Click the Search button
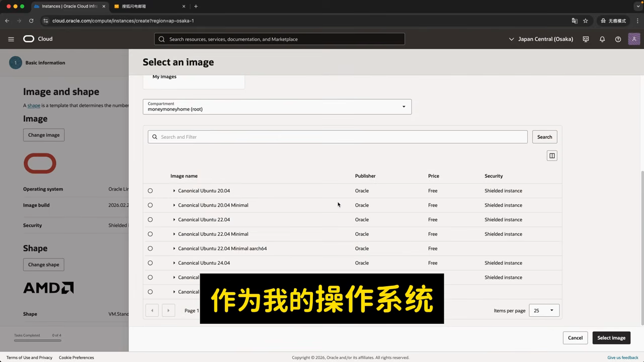Image resolution: width=644 pixels, height=362 pixels. pyautogui.click(x=544, y=137)
